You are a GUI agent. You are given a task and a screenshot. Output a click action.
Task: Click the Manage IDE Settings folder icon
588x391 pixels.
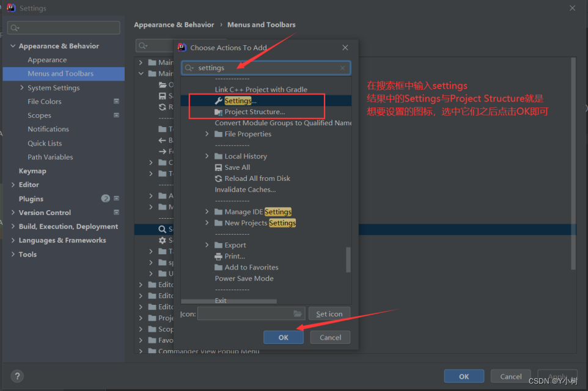click(x=219, y=212)
